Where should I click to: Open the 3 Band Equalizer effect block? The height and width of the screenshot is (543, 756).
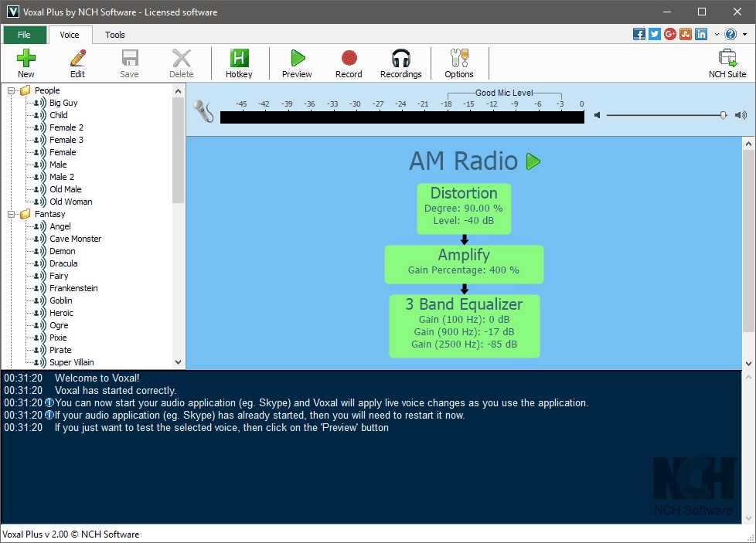click(x=464, y=326)
